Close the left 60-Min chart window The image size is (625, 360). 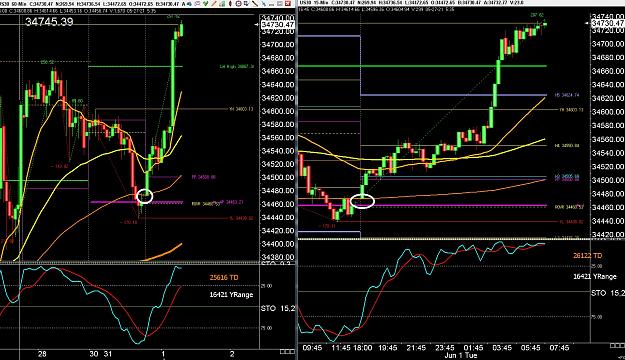[288, 4]
